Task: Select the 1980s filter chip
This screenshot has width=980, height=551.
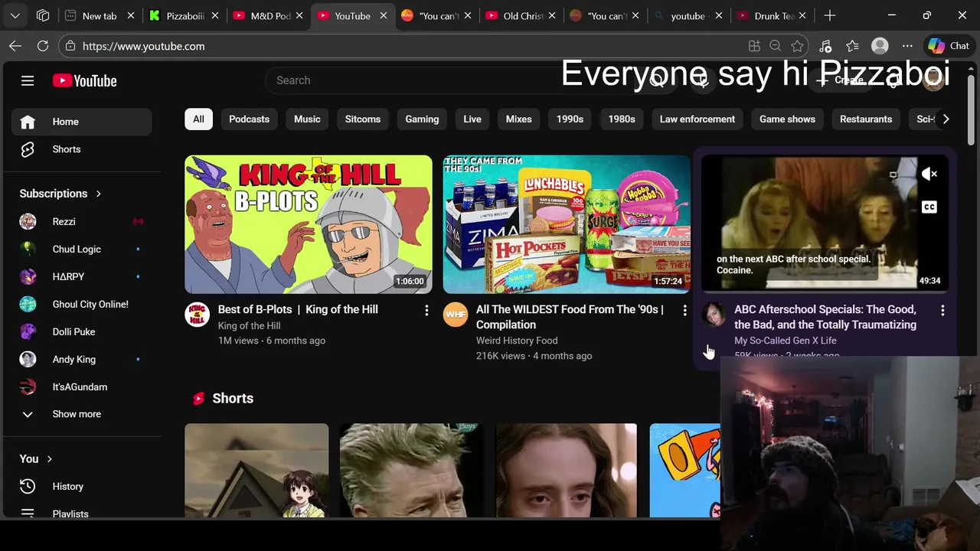Action: click(x=622, y=119)
